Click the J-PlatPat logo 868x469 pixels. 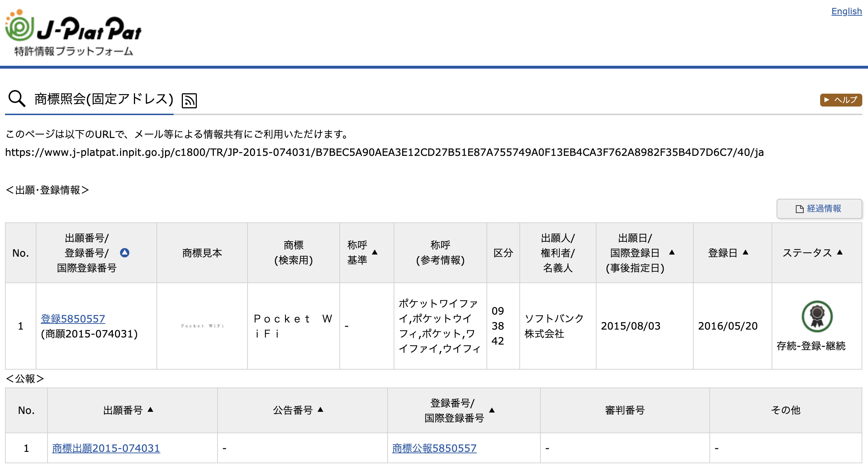pyautogui.click(x=73, y=32)
